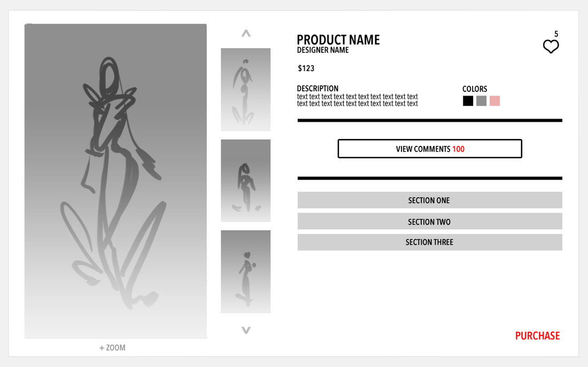Select the third product thumbnail
Viewport: 588px width, 367px height.
click(x=246, y=272)
